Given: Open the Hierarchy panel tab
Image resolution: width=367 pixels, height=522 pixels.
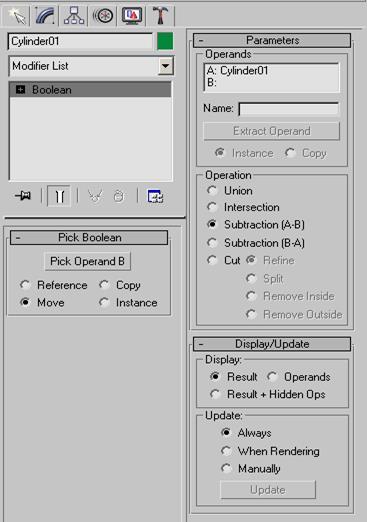Looking at the screenshot, I should [74, 16].
